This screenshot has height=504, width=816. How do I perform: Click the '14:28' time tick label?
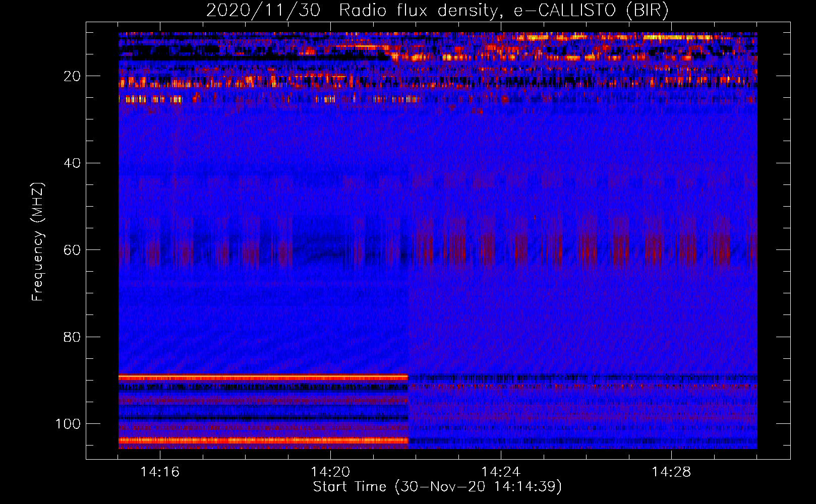671,472
